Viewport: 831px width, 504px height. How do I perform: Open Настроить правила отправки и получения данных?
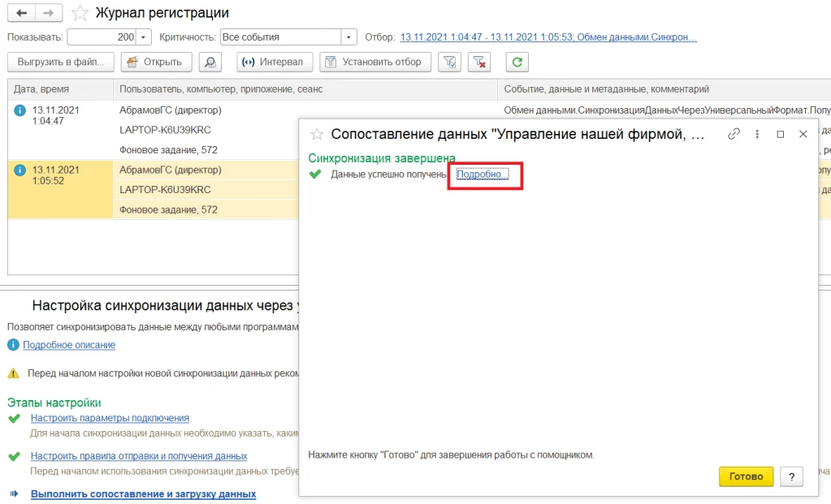click(139, 456)
